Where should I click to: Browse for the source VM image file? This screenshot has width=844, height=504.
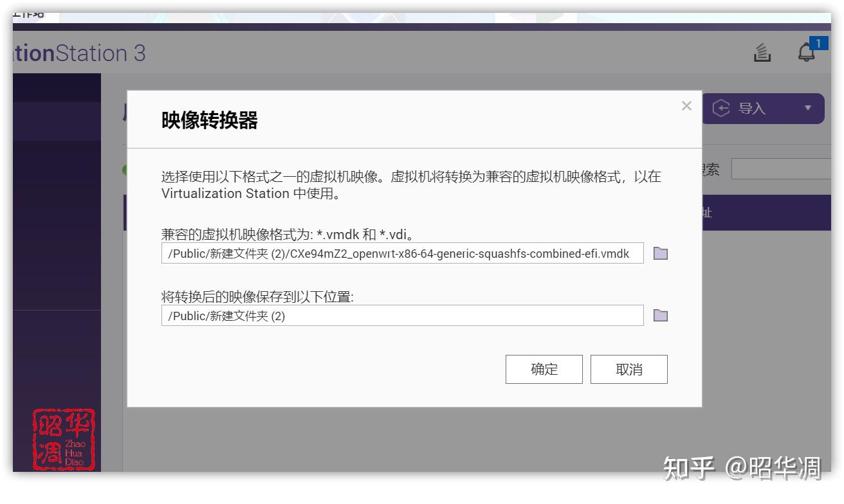pos(661,253)
